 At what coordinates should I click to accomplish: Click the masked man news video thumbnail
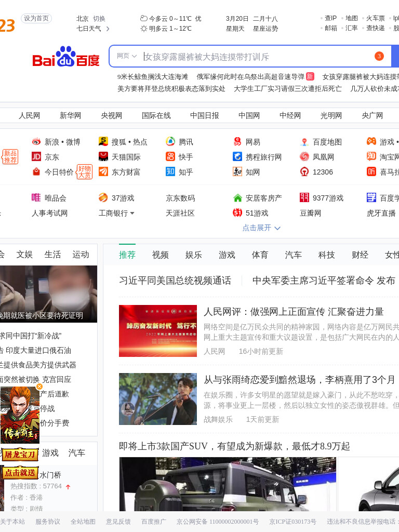[x=48, y=294]
